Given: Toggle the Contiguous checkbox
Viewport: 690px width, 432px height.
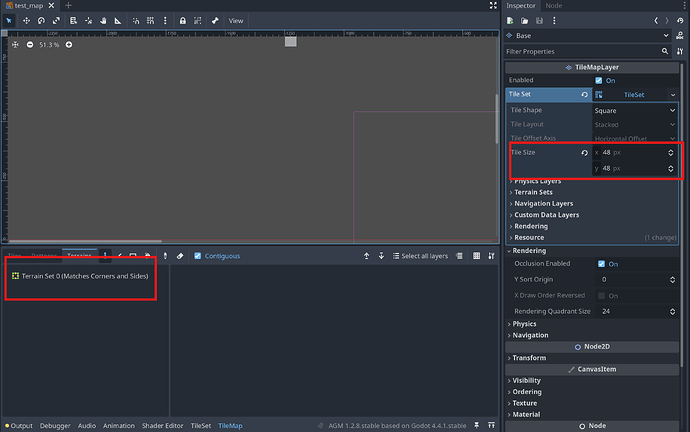Looking at the screenshot, I should (198, 256).
